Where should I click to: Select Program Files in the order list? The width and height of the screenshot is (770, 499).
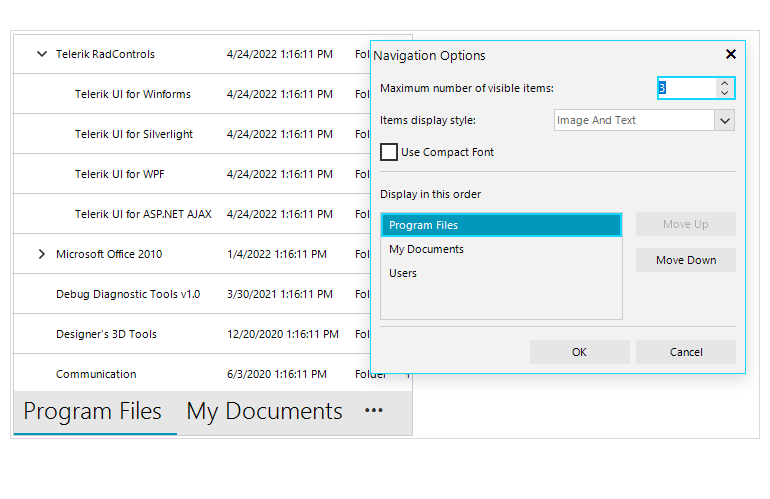(x=501, y=225)
